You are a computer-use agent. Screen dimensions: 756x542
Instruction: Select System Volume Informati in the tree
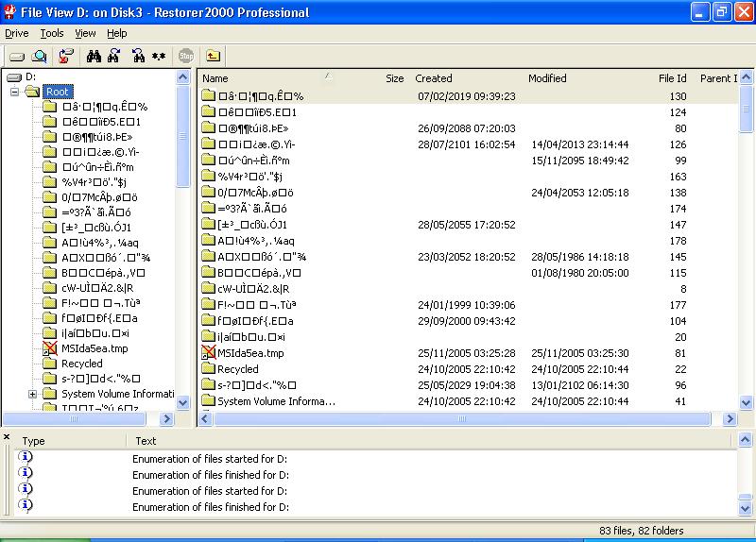click(117, 394)
